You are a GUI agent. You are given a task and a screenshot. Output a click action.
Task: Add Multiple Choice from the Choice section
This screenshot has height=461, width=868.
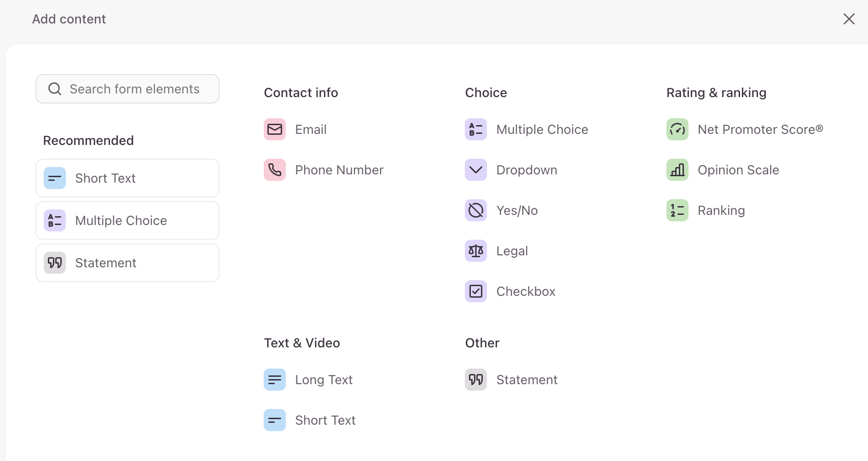click(527, 129)
